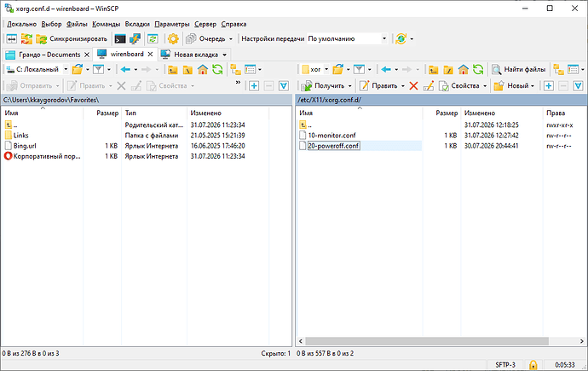This screenshot has width=588, height=371.
Task: Select the Links folder in local panel
Action: pos(21,136)
